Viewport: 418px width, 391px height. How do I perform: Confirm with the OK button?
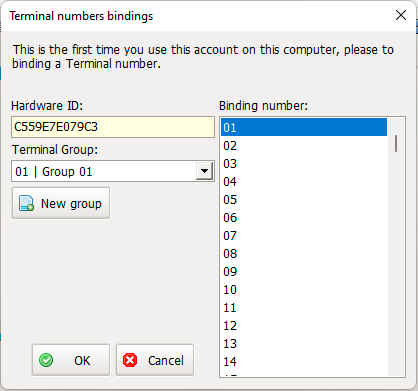click(x=71, y=360)
